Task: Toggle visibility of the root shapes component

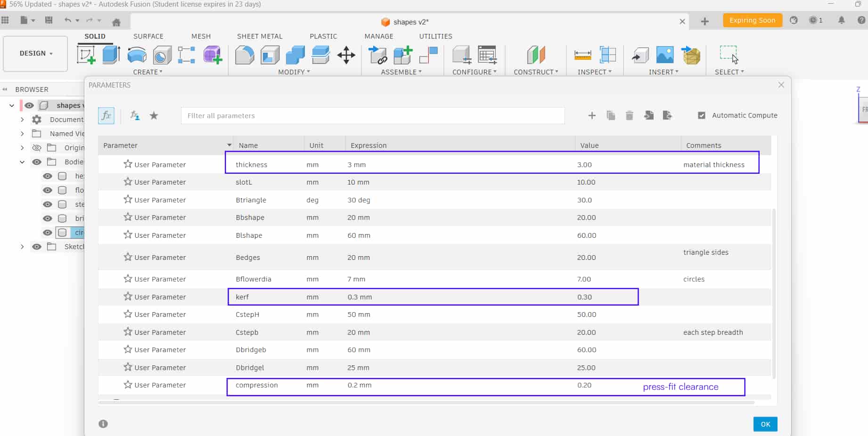Action: 29,105
